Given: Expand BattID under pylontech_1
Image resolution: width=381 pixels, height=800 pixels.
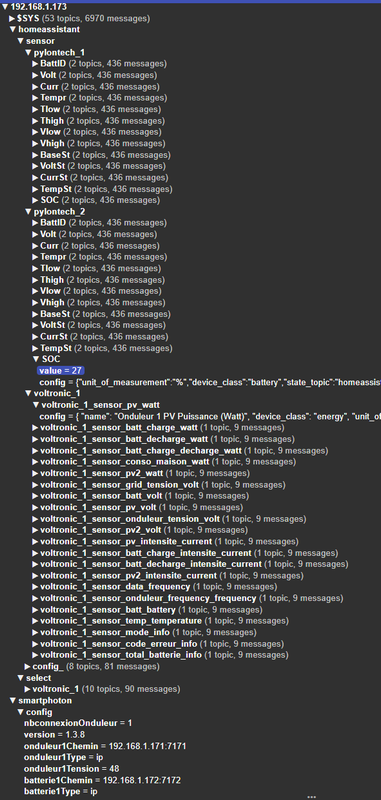Looking at the screenshot, I should click(x=35, y=64).
